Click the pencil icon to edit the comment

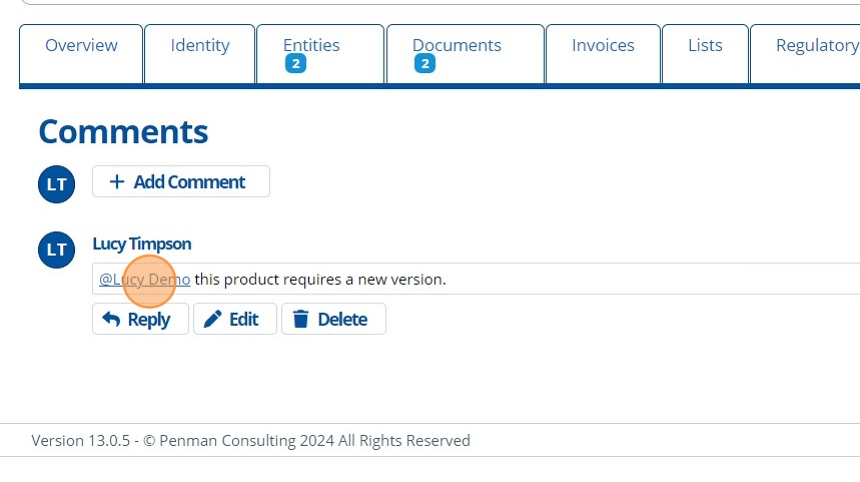[213, 319]
